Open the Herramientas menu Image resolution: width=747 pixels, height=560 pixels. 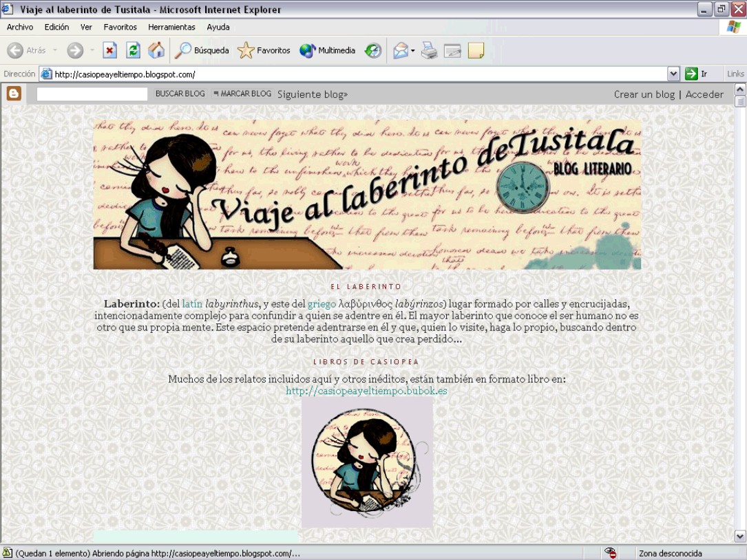point(171,27)
